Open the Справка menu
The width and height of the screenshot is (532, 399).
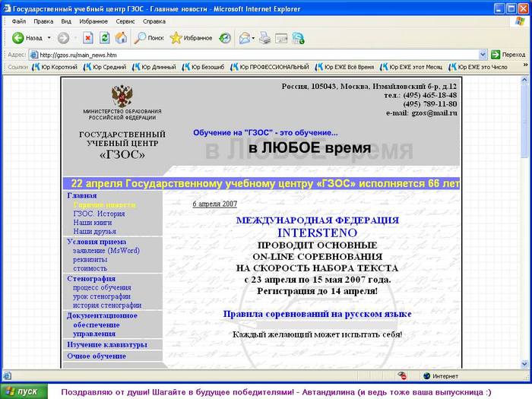coord(154,21)
